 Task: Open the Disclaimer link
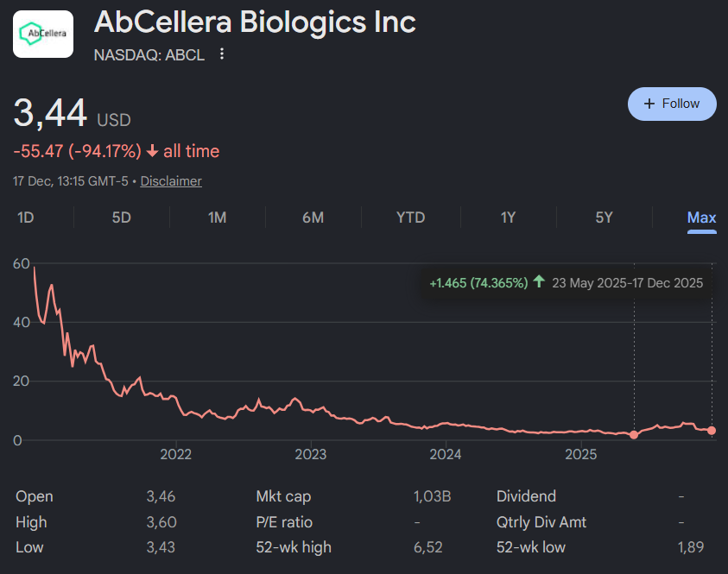click(x=171, y=181)
